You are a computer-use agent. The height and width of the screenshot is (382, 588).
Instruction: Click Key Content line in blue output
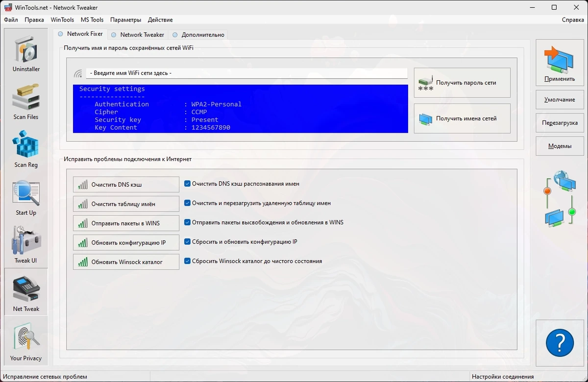click(x=162, y=127)
